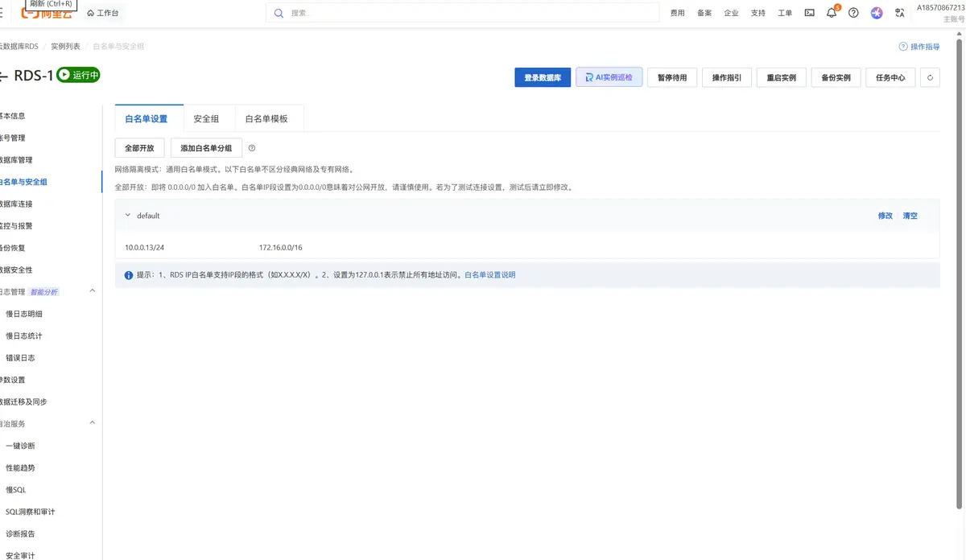Open 诊断报告 in the sidebar
Viewport: 966px width, 560px height.
(20, 533)
